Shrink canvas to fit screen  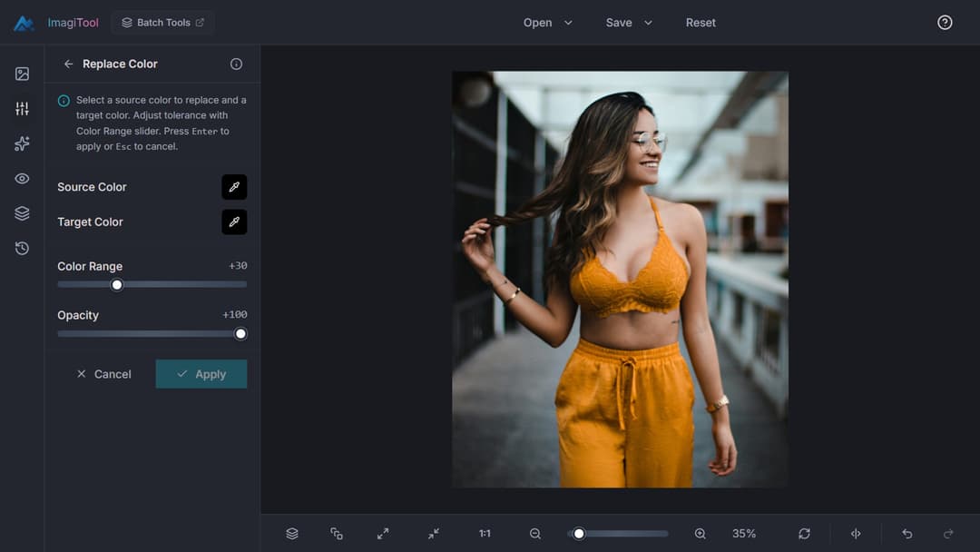pyautogui.click(x=433, y=533)
